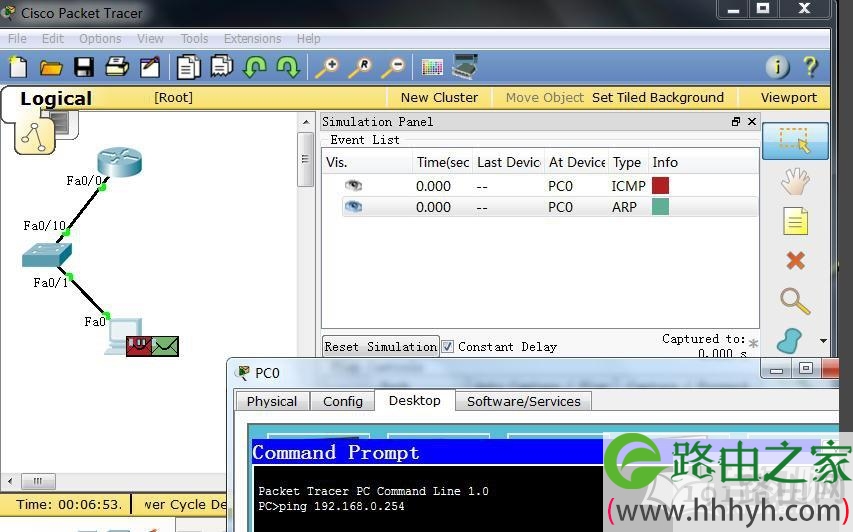The height and width of the screenshot is (532, 853).
Task: Pick the Select tool with dashed rectangle
Action: point(795,141)
